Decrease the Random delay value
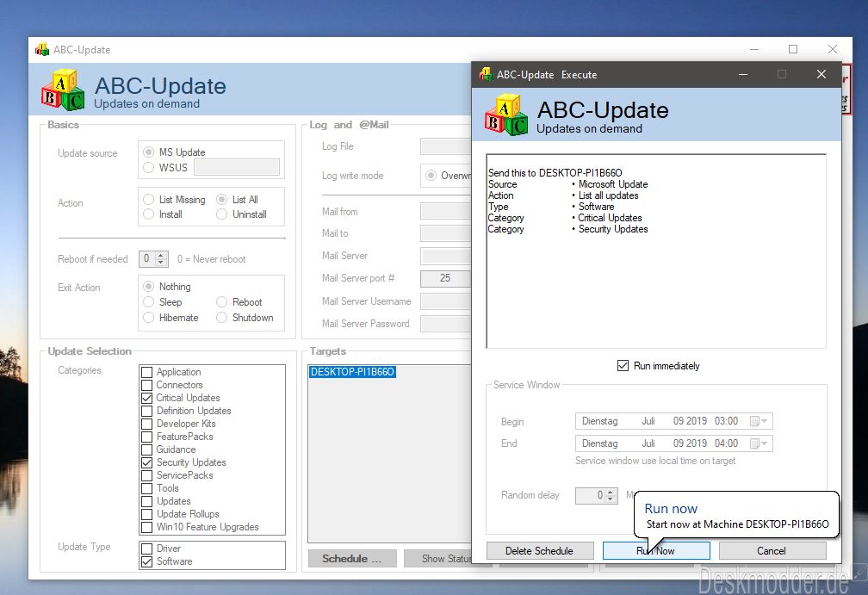This screenshot has width=868, height=595. (611, 499)
